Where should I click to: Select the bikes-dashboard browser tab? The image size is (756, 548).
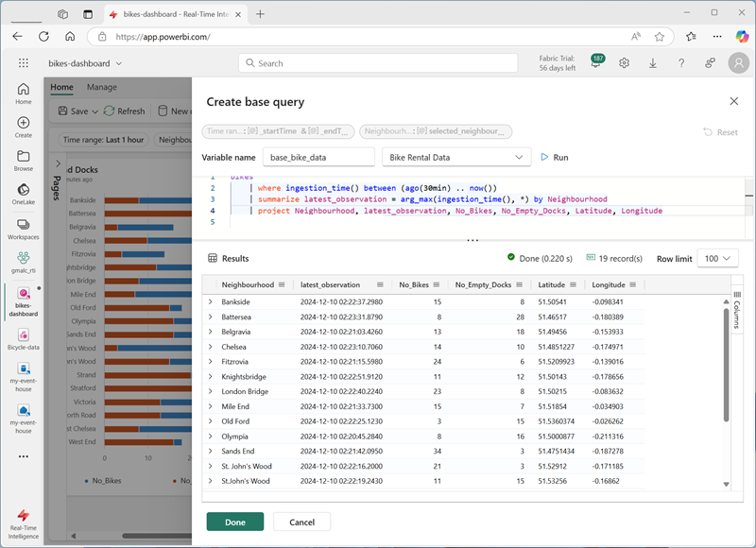coord(175,14)
